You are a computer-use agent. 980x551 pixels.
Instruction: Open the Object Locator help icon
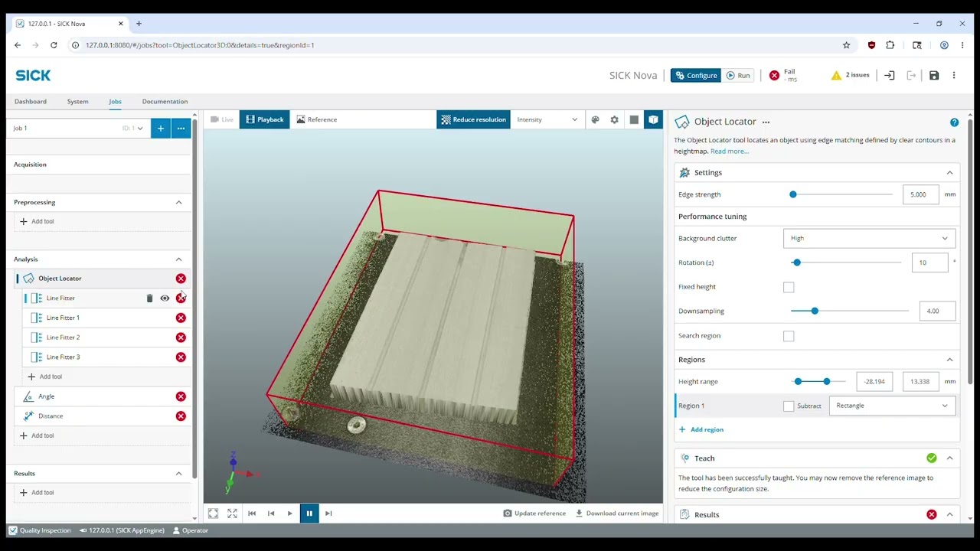[x=954, y=122]
